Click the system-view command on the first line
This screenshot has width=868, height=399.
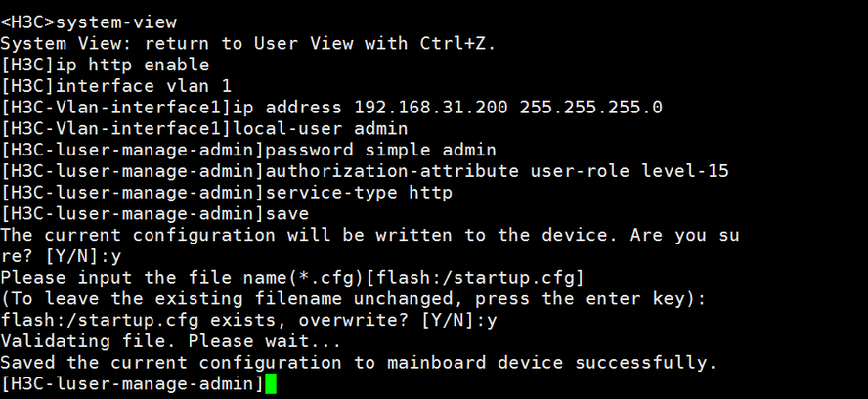click(x=116, y=22)
